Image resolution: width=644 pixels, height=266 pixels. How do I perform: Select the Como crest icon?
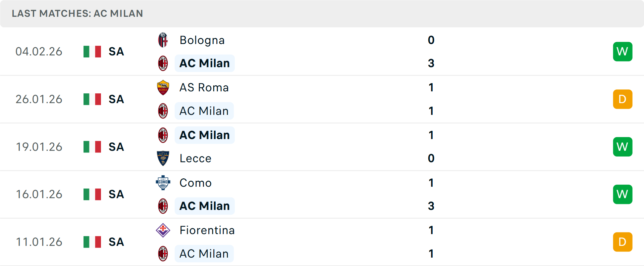click(163, 183)
